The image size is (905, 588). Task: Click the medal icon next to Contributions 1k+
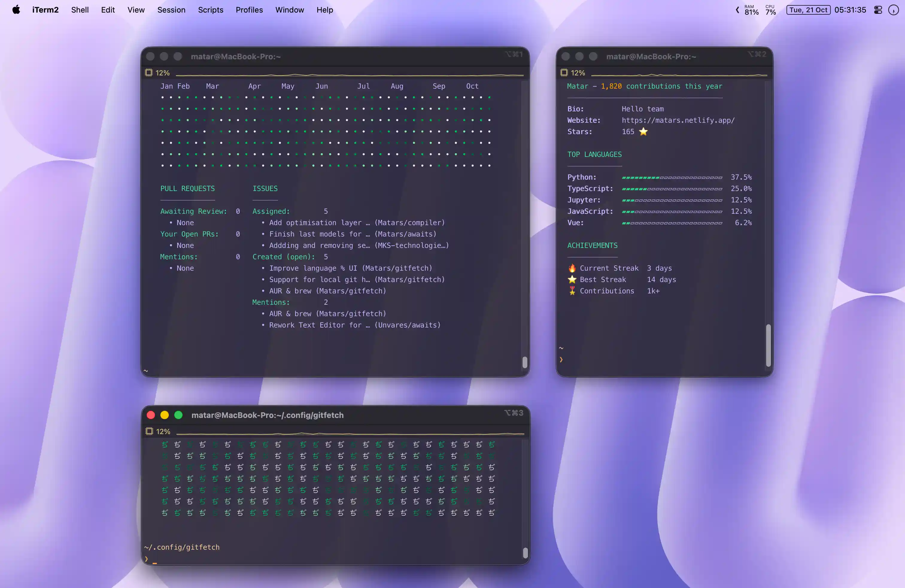pos(572,291)
